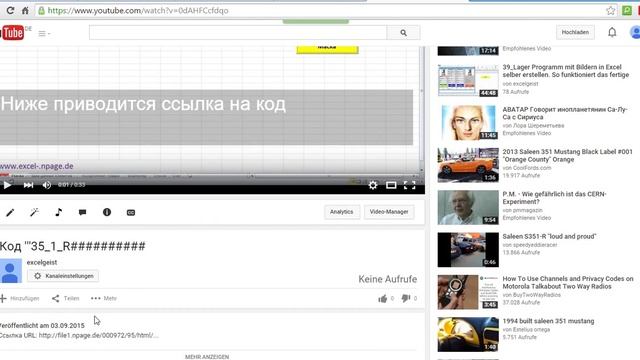Open Analytics for this video
This screenshot has height=360, width=640.
(x=342, y=212)
